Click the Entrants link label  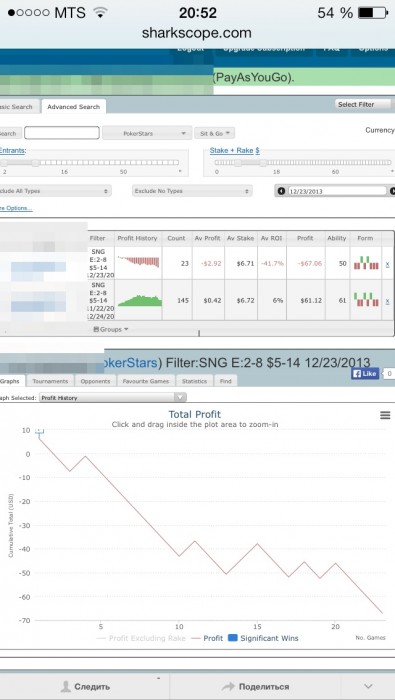[13, 150]
